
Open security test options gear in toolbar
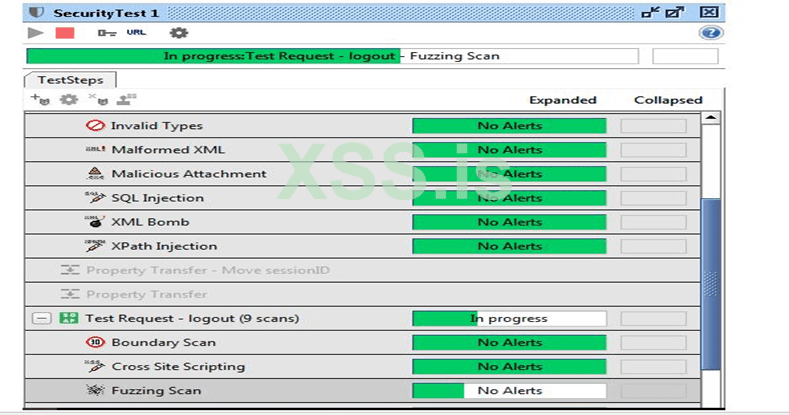179,33
